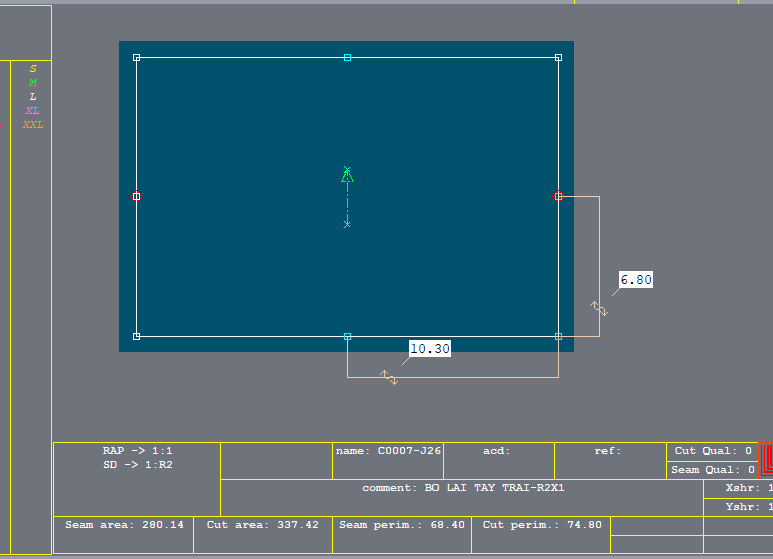Click the Seam area: 280.14 cell
This screenshot has width=773, height=559.
[x=124, y=535]
